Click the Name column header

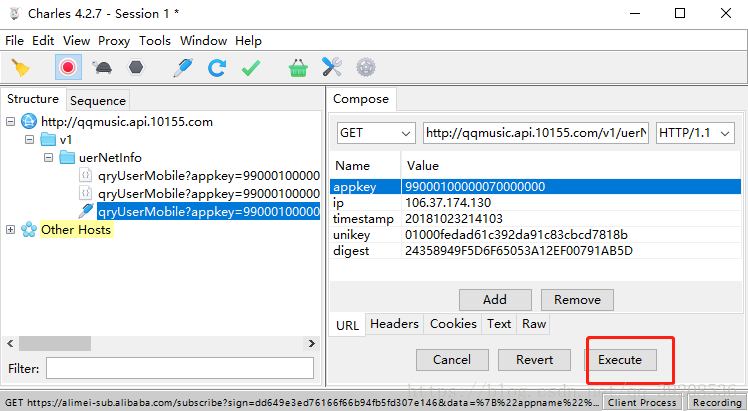(x=365, y=165)
